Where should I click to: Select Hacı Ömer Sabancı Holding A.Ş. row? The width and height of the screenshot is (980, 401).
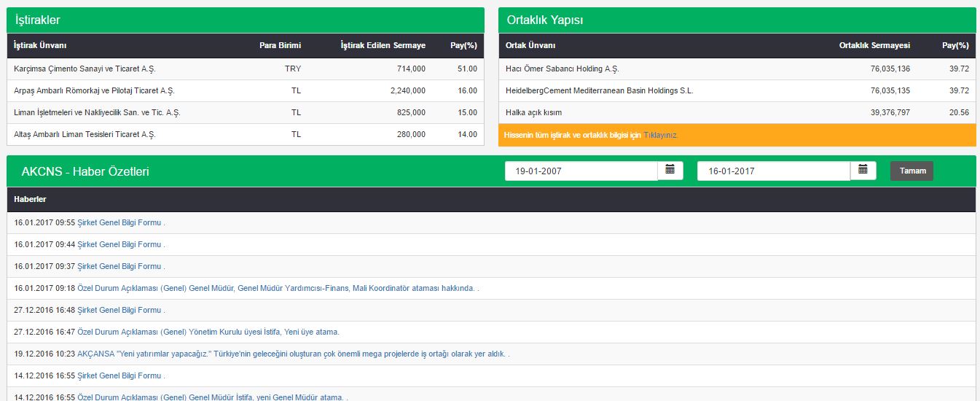point(737,69)
